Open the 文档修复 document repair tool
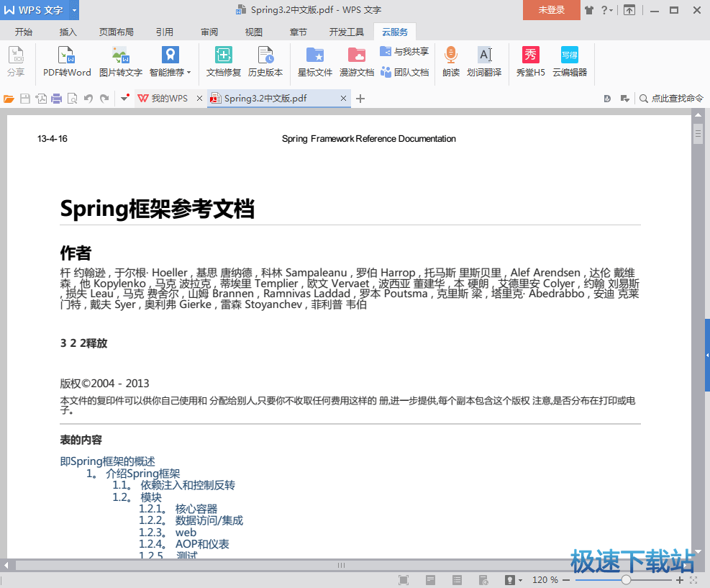The width and height of the screenshot is (710, 588). tap(223, 61)
